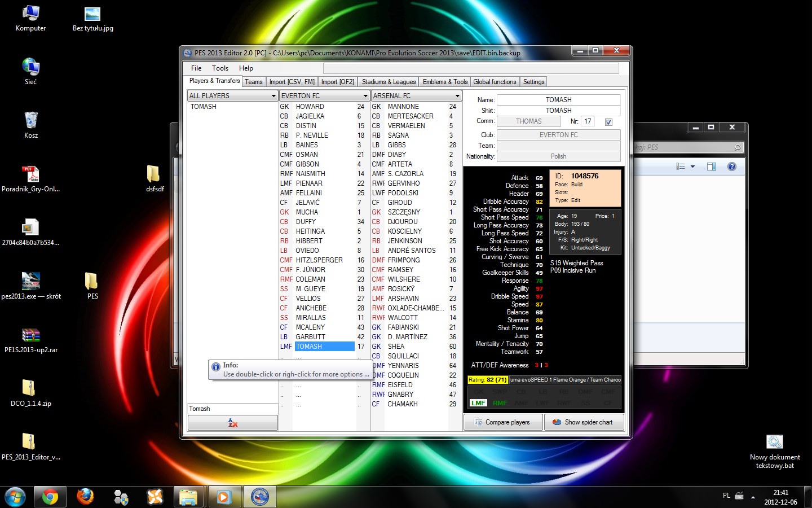Click the PL language indicator in tray
This screenshot has height=508, width=812.
tap(726, 496)
